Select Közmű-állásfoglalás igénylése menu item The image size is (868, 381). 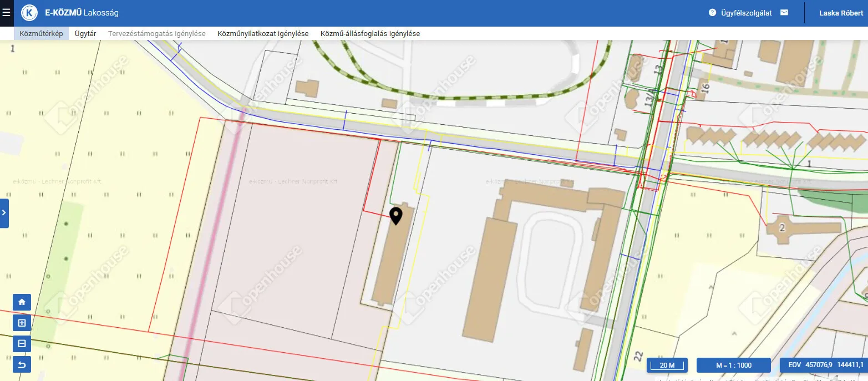(x=370, y=33)
